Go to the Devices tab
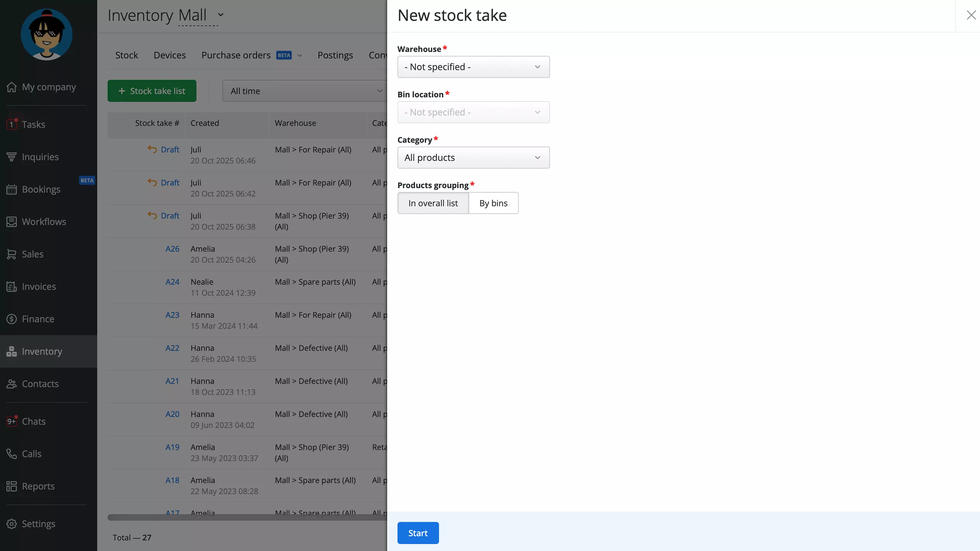The width and height of the screenshot is (980, 551). pos(170,55)
